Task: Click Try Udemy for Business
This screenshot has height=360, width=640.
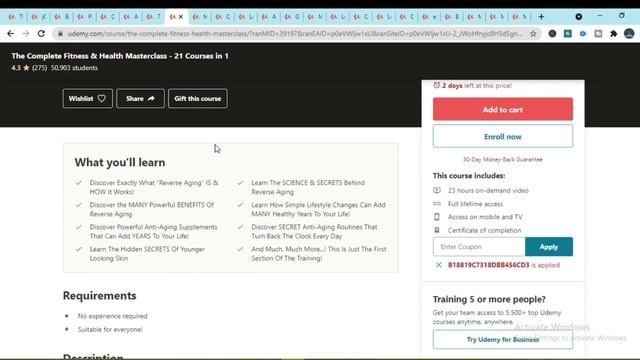Action: 503,340
